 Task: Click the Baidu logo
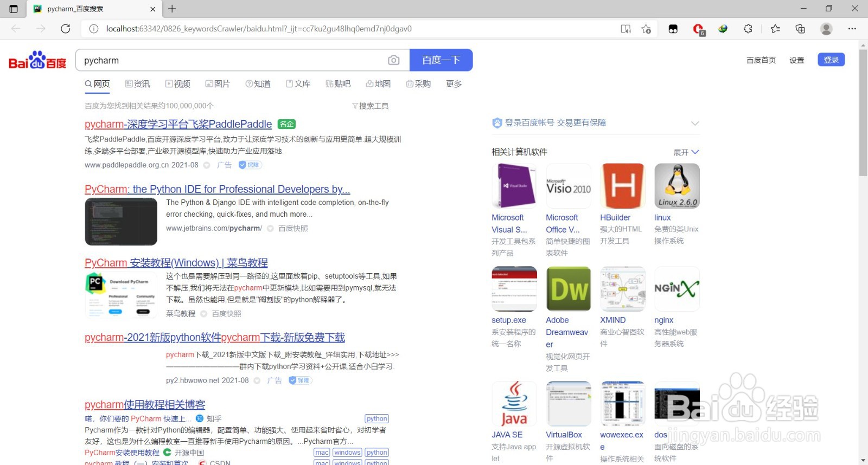(x=37, y=60)
